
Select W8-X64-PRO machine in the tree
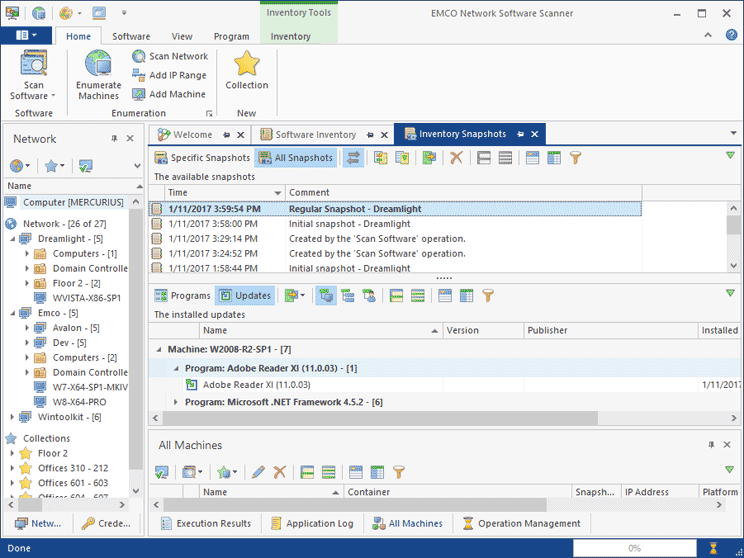coord(79,402)
